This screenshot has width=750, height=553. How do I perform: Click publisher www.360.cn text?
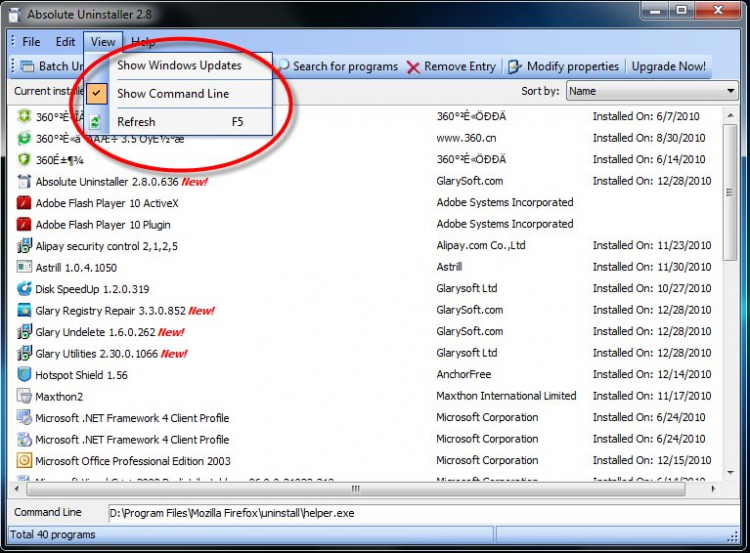[466, 138]
